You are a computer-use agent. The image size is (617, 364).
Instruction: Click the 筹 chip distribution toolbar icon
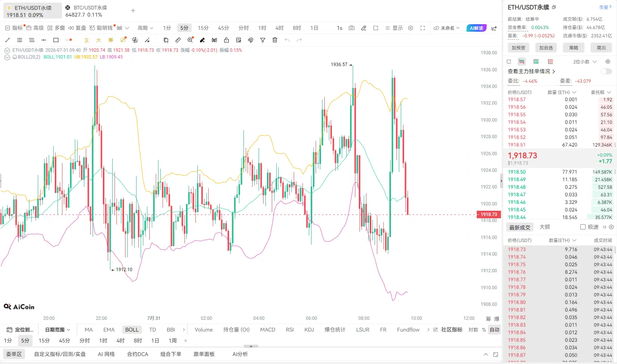pos(111,40)
